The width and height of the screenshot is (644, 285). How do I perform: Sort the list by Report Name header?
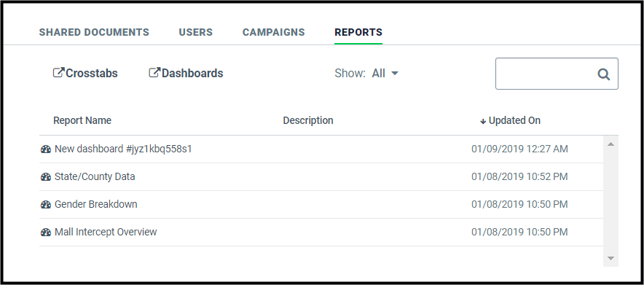[x=82, y=121]
